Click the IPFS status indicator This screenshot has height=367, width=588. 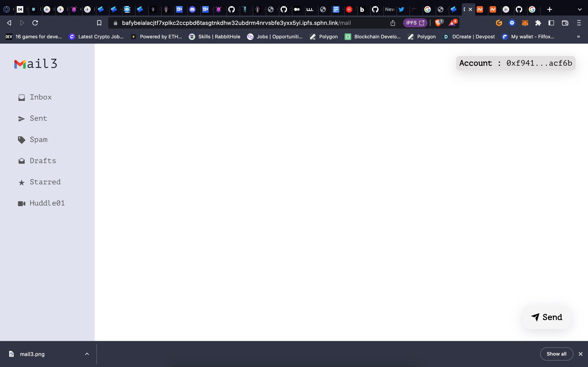415,23
